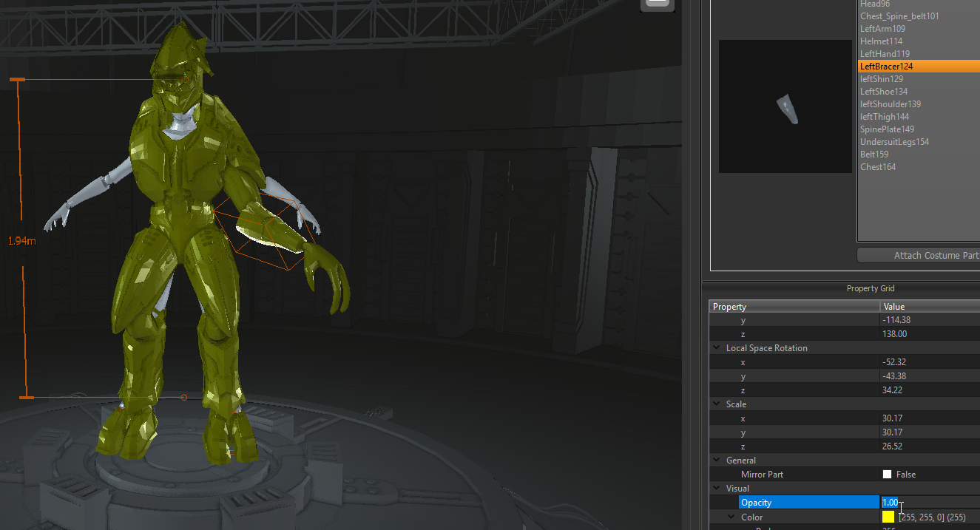The width and height of the screenshot is (980, 530).
Task: Select highlighted LeftBracer124 part
Action: click(x=919, y=67)
